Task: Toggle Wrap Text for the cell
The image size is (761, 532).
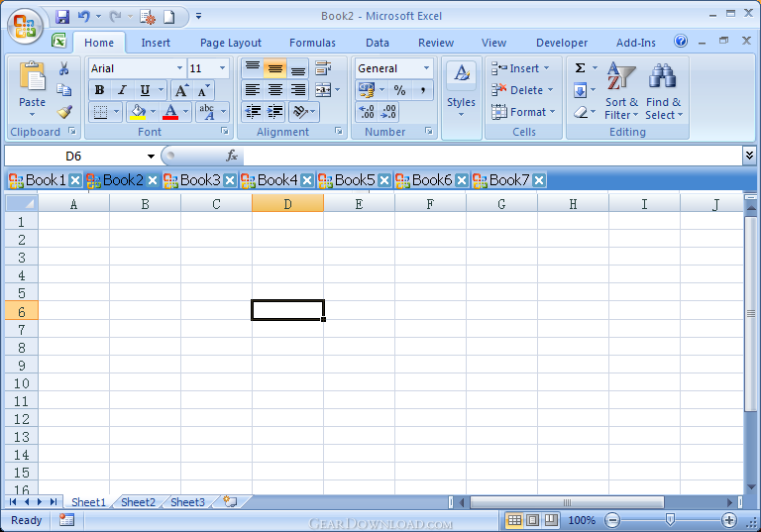Action: (x=323, y=68)
